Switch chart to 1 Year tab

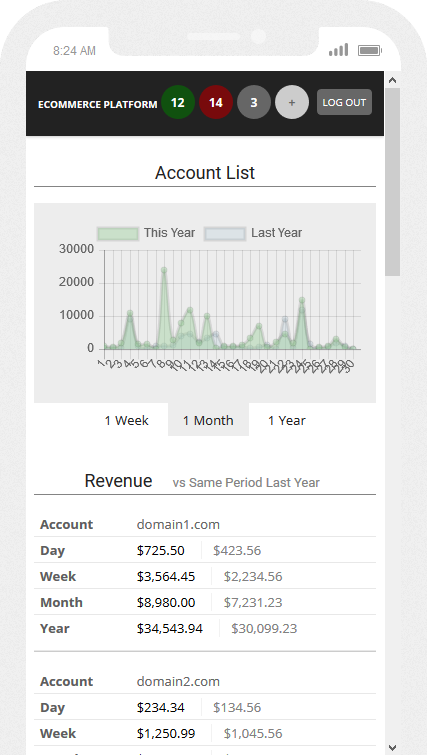coord(286,420)
